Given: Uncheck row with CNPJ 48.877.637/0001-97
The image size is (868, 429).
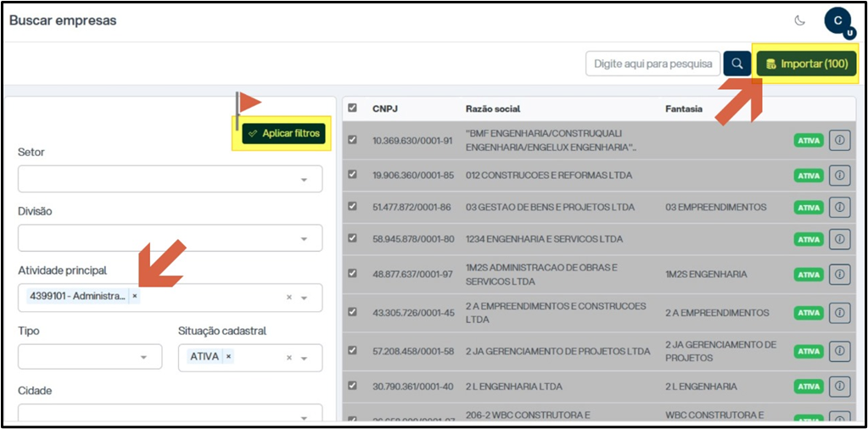Looking at the screenshot, I should coord(352,273).
